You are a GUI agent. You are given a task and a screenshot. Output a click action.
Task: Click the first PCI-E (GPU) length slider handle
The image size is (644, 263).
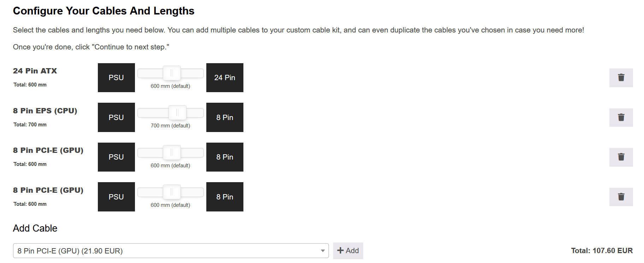point(172,153)
